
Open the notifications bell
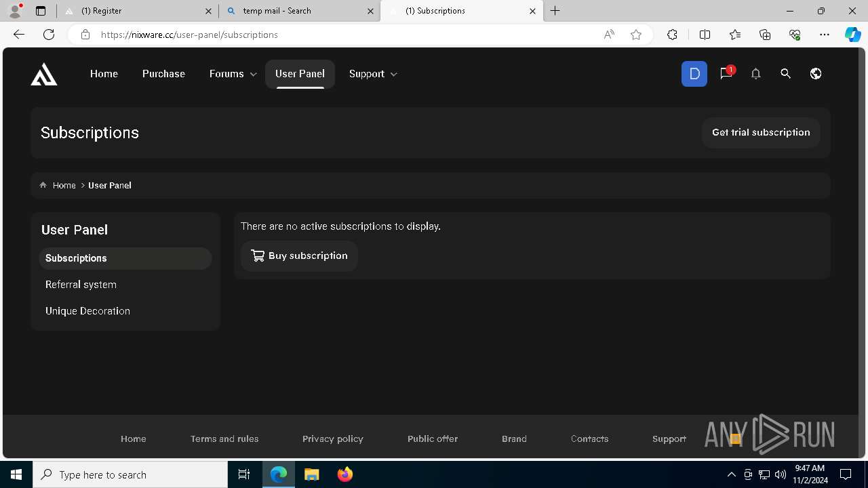point(755,74)
